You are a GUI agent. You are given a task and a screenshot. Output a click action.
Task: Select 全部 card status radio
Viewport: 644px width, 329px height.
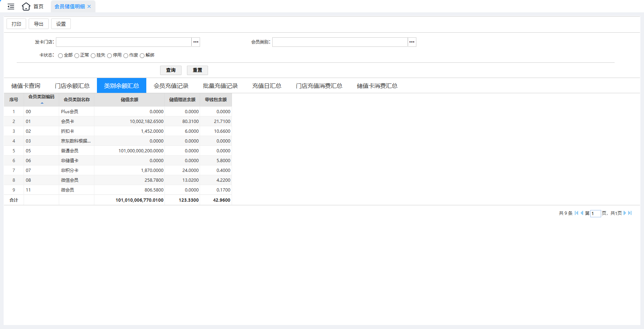click(60, 55)
